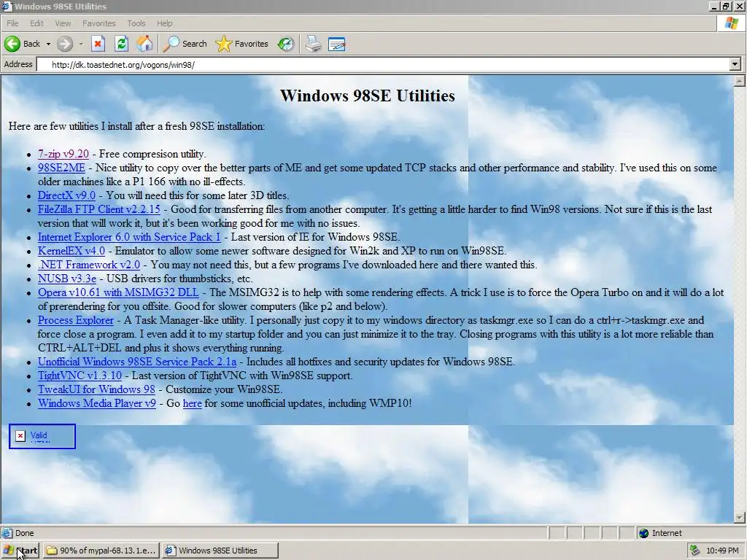Follow the 'here' link for unofficial updates
Image resolution: width=747 pixels, height=560 pixels.
coord(193,402)
